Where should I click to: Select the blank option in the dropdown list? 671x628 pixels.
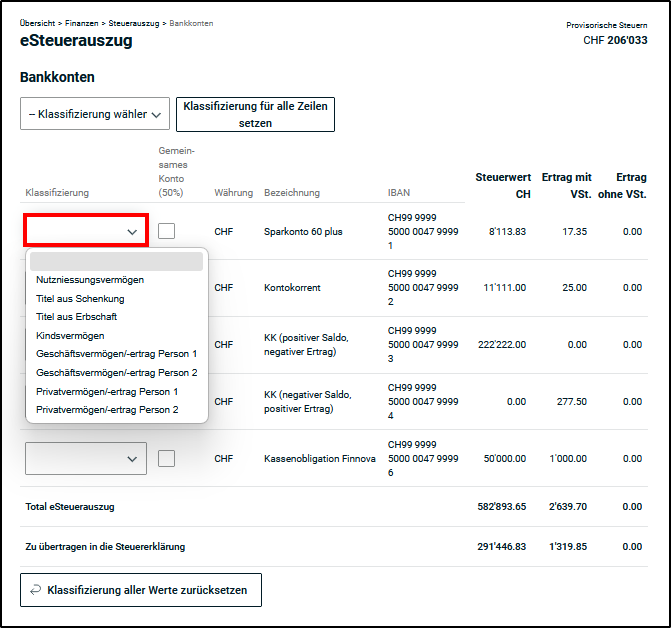(x=116, y=261)
